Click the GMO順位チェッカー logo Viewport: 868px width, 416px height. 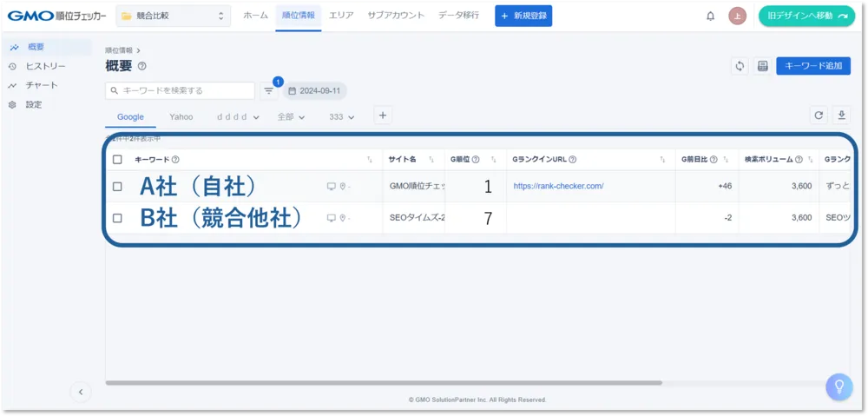(57, 16)
